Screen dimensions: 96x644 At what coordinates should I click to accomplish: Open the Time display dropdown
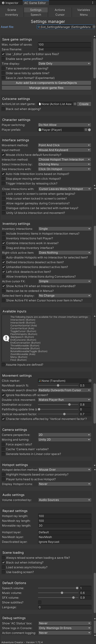[64, 64]
